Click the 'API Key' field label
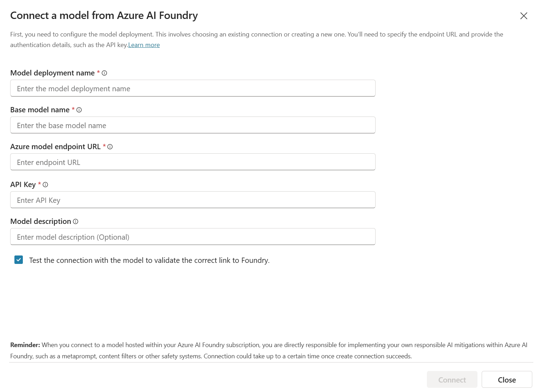Screen dimensions: 540x392 tap(23, 185)
